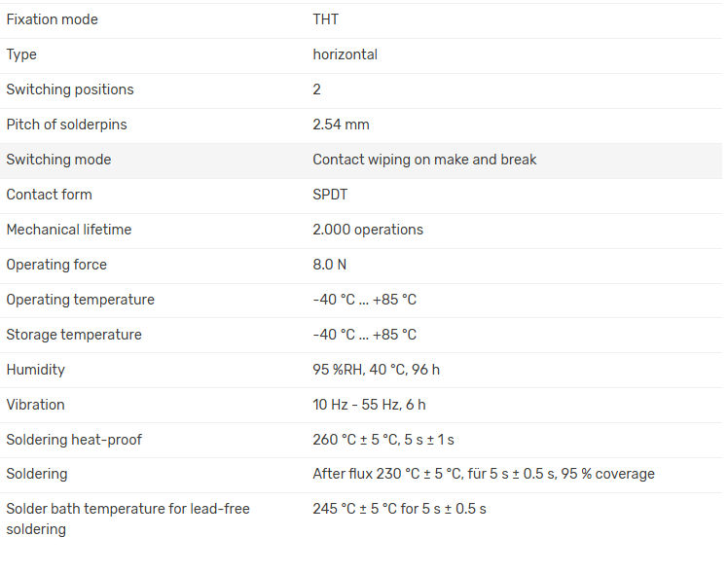This screenshot has width=728, height=573.
Task: Click the 'Vibration' row label
Action: click(35, 405)
